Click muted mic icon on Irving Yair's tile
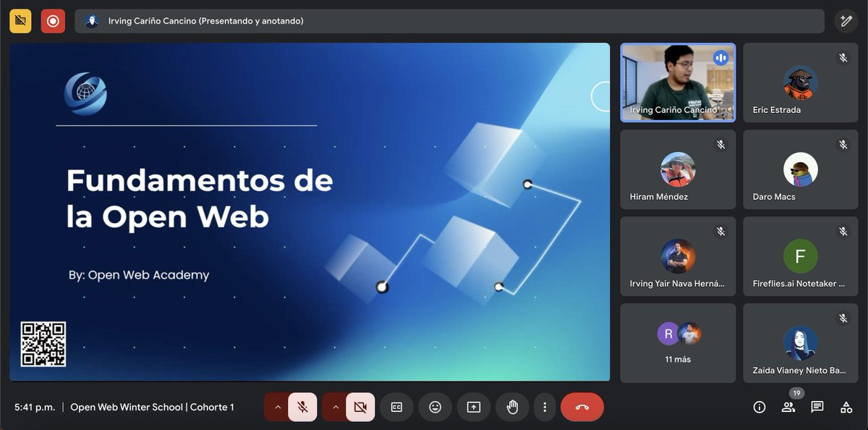868x430 pixels. click(x=720, y=232)
